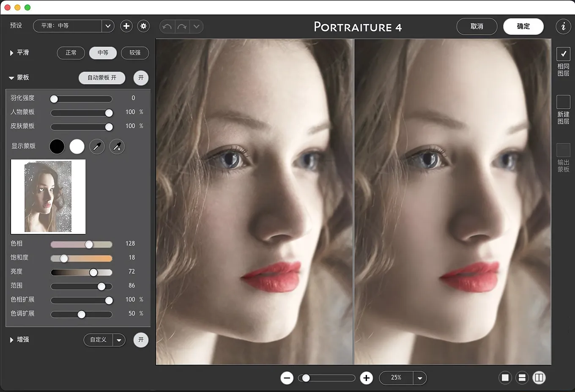575x392 pixels.
Task: Expand the 平滑 section triangle
Action: 11,53
